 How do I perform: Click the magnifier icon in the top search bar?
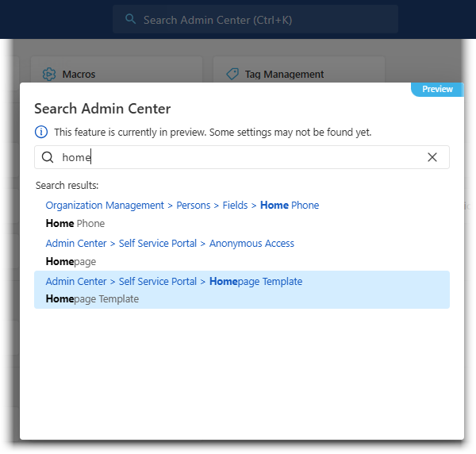coord(131,19)
